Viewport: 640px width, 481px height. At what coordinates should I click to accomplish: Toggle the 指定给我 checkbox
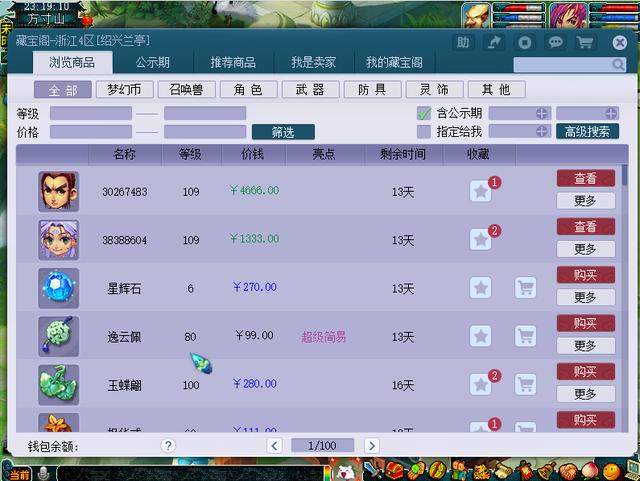pos(424,131)
